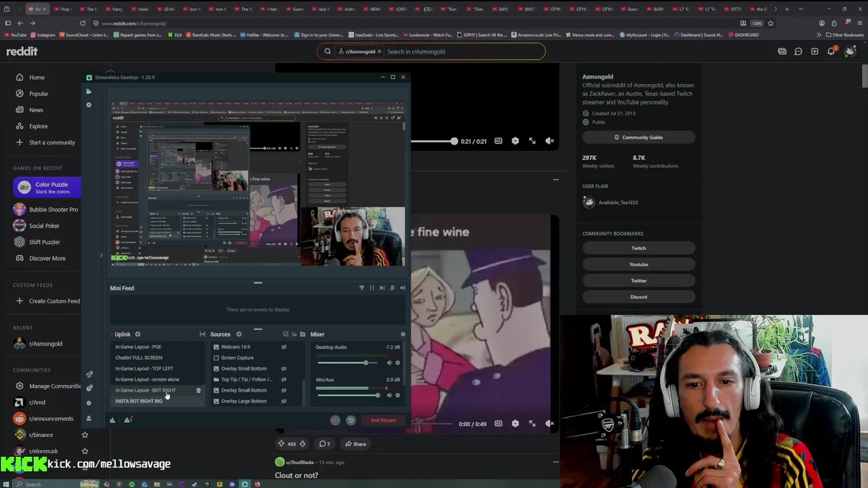Create a post with Reddit plus icon
The width and height of the screenshot is (868, 488).
(x=814, y=52)
